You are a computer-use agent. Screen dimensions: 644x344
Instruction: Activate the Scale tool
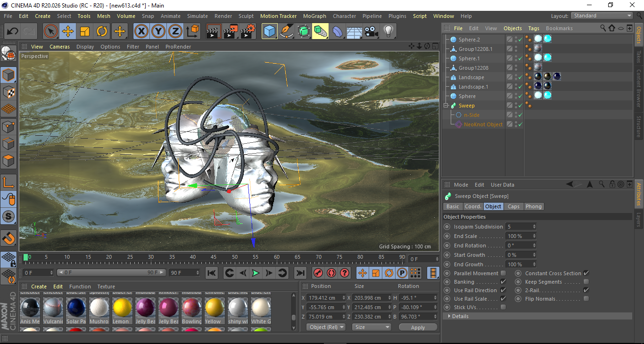85,32
